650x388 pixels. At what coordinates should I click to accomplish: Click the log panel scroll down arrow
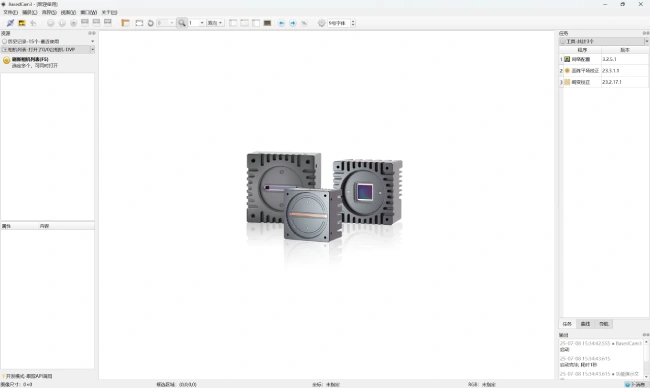[x=646, y=377]
